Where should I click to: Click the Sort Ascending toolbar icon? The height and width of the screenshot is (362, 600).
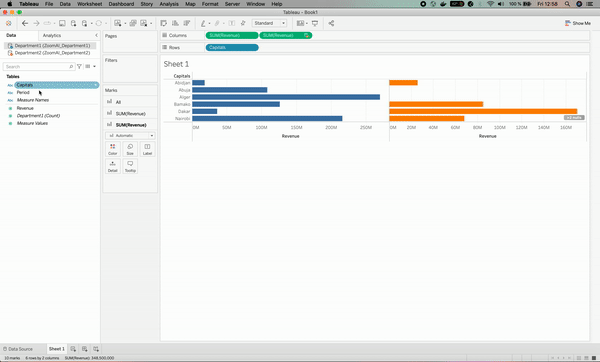tap(175, 23)
